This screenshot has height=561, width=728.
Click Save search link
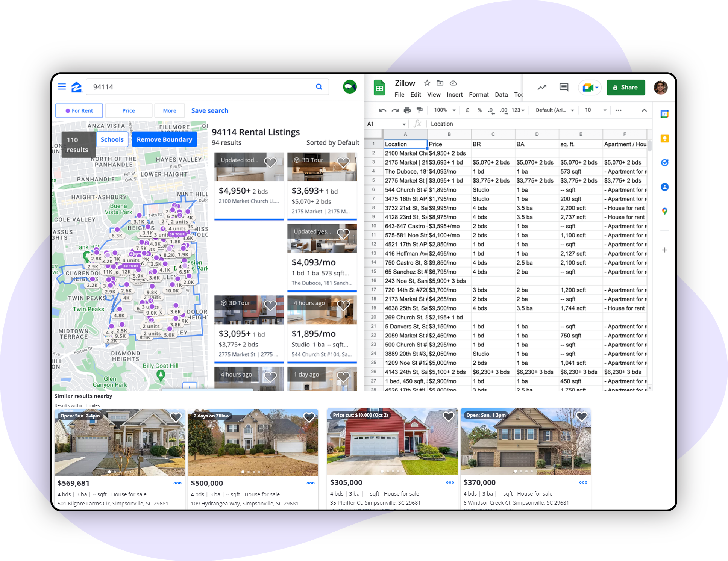pos(210,110)
